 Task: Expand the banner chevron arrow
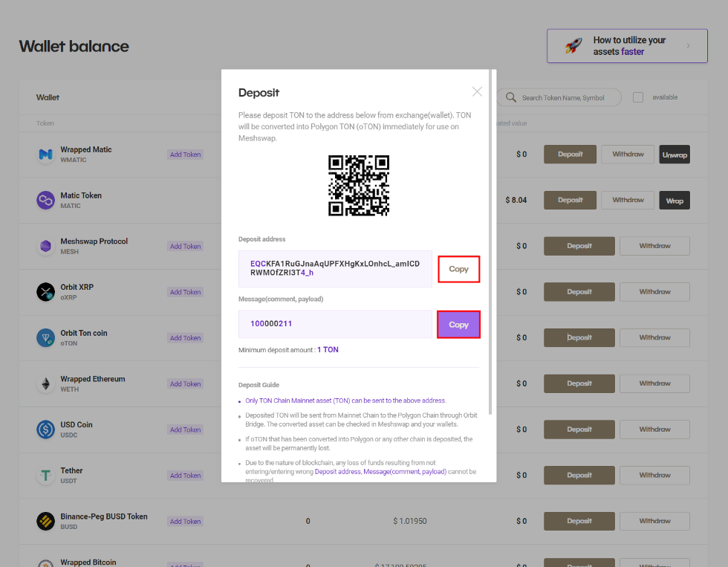688,45
